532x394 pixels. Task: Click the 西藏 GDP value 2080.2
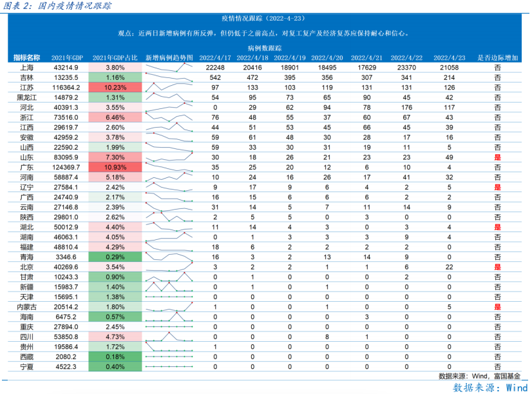[66, 357]
